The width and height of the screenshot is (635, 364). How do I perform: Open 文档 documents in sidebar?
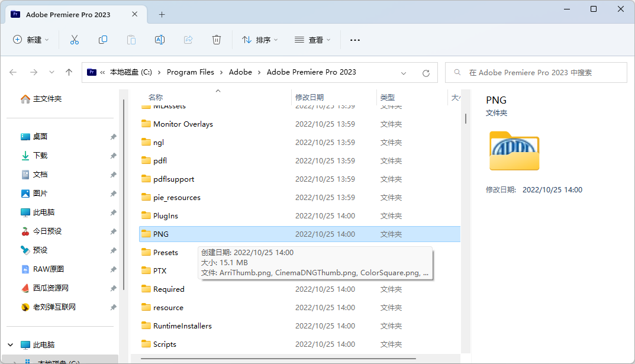(x=34, y=175)
